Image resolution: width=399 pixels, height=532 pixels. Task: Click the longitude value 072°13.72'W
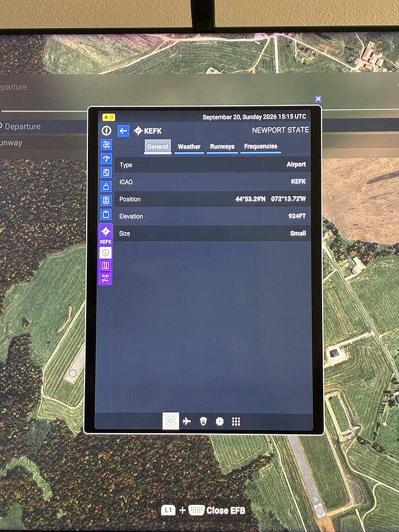click(x=289, y=199)
